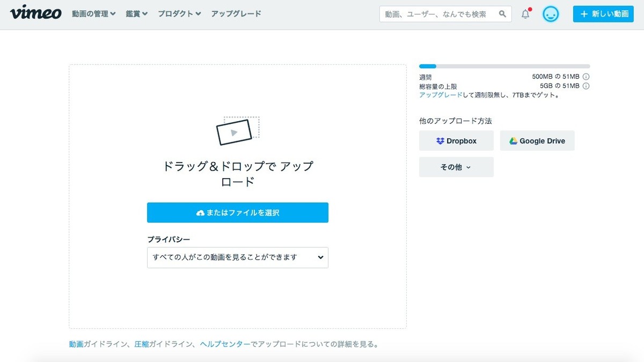Follow the アップグレード link under storage
The width and height of the screenshot is (644, 362).
pyautogui.click(x=440, y=95)
